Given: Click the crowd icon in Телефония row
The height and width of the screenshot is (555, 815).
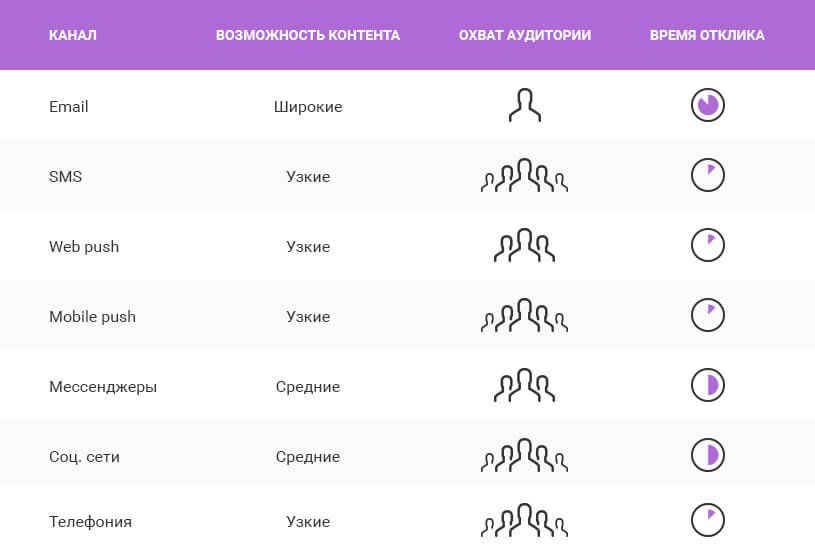Looking at the screenshot, I should [524, 520].
